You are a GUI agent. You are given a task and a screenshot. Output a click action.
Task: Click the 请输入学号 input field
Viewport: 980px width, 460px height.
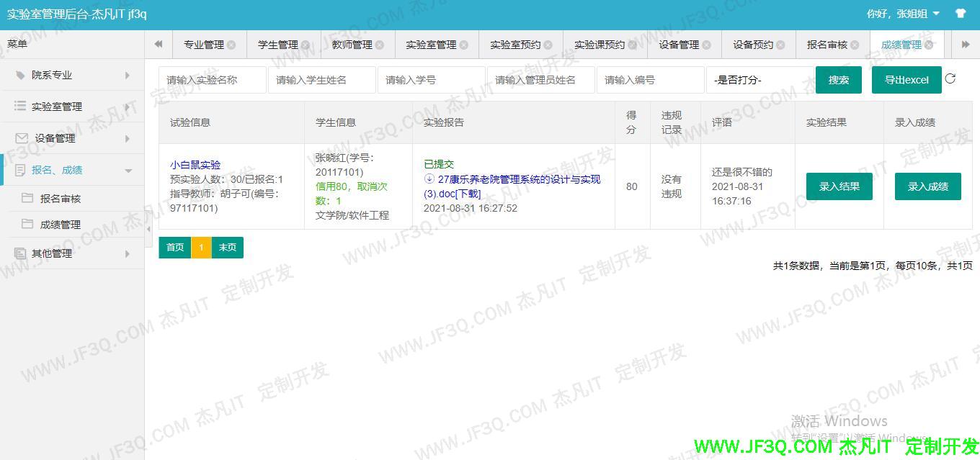click(x=431, y=79)
